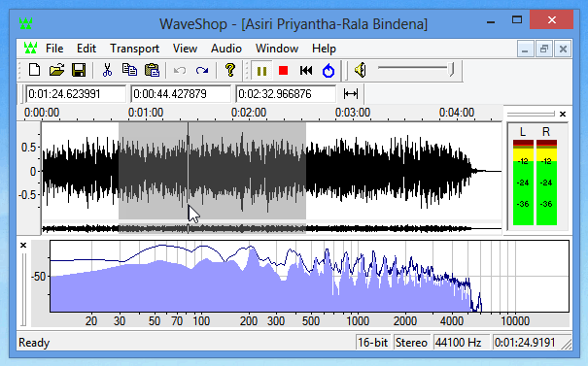Image resolution: width=588 pixels, height=366 pixels.
Task: Save the audio with the floppy disk icon
Action: click(x=79, y=70)
